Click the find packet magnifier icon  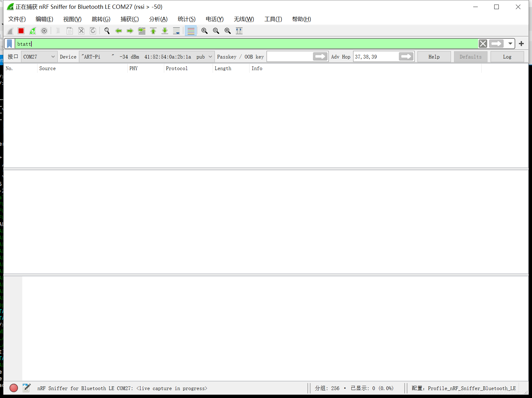(x=107, y=31)
